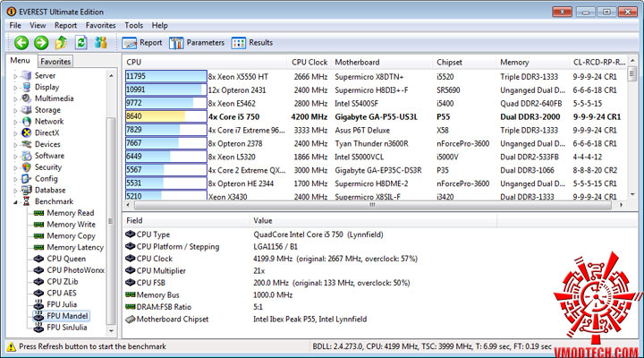Click the Config icon in the tree
The height and width of the screenshot is (358, 644).
pos(27,179)
